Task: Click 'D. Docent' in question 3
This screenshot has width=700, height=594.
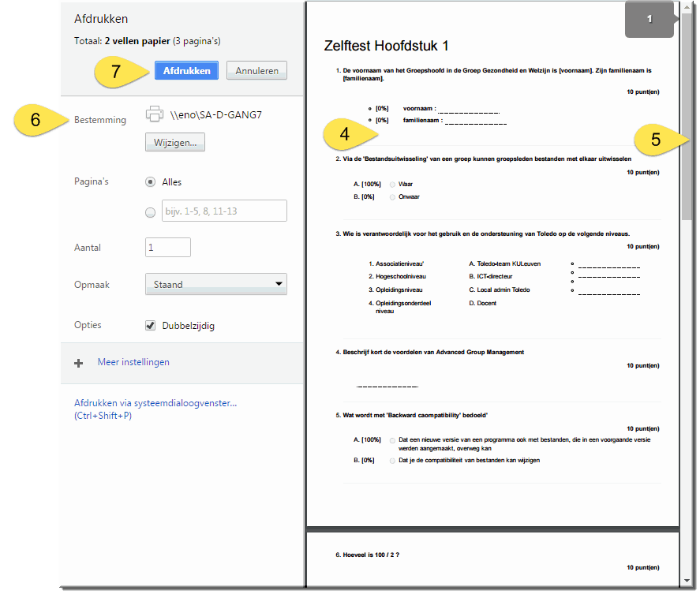Action: pyautogui.click(x=483, y=303)
